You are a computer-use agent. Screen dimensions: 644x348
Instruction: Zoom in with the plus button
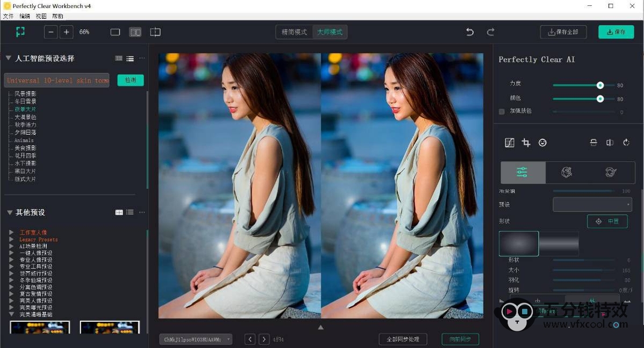66,32
